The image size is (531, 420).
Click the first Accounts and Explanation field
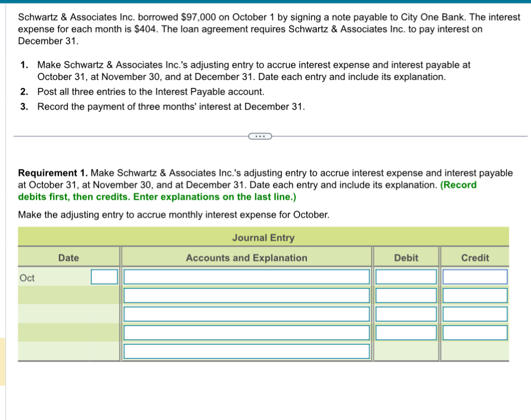click(247, 276)
